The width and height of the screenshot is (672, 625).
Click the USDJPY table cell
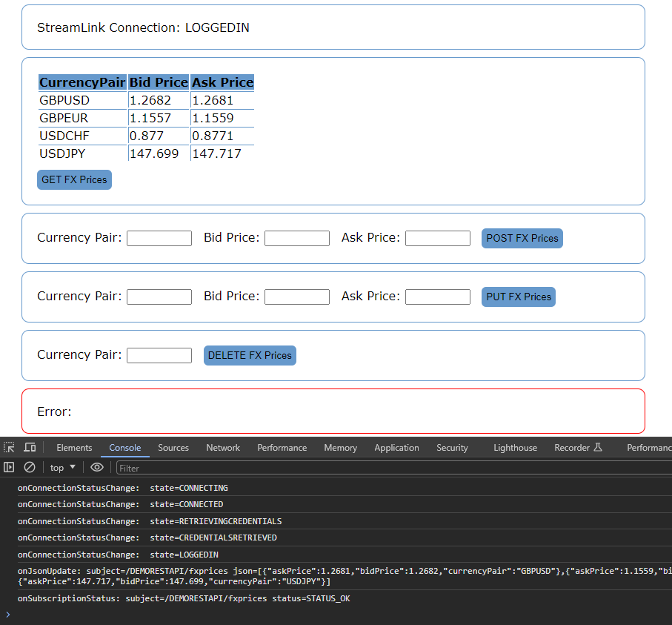coord(83,153)
